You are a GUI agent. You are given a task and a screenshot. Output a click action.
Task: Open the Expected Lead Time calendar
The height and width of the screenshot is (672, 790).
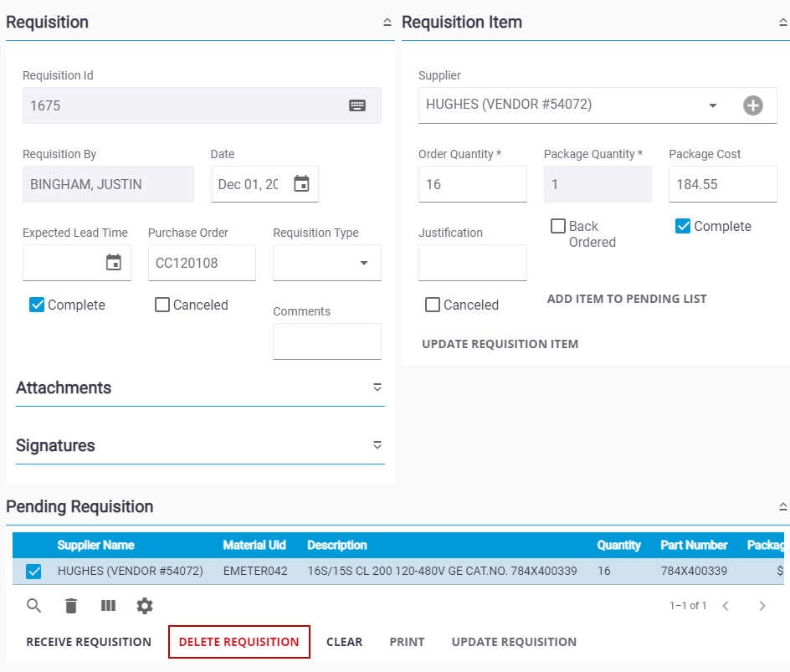(x=114, y=263)
